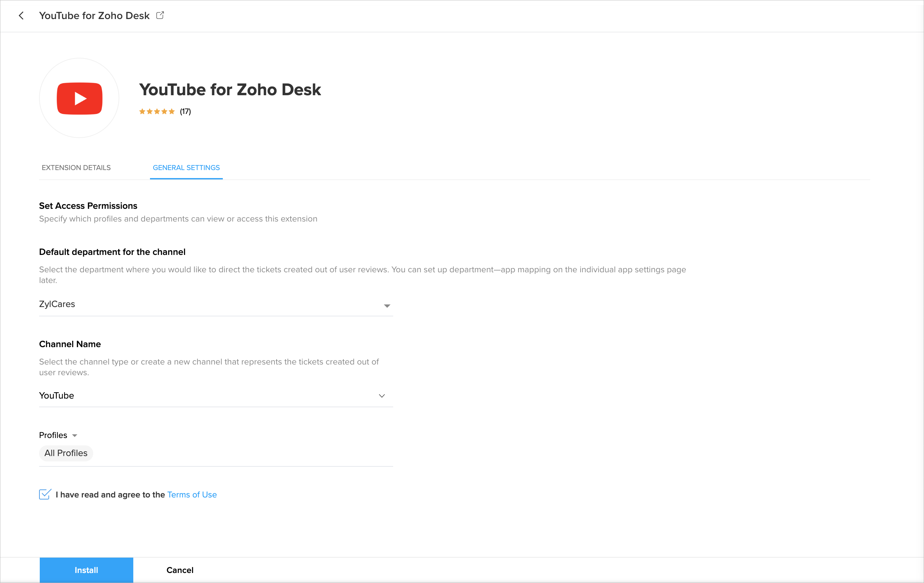Open extension in new window icon
Screen dimensions: 924x583
click(x=160, y=15)
